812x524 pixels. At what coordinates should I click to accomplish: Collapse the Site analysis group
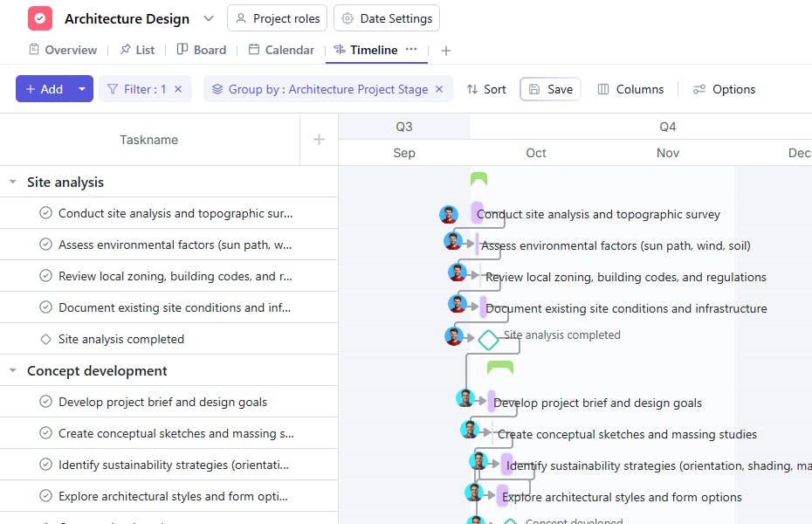[12, 183]
